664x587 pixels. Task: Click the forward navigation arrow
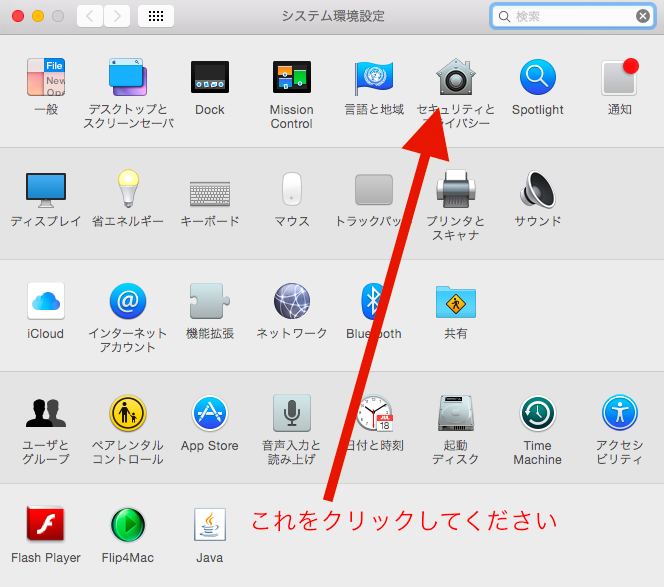tap(117, 16)
